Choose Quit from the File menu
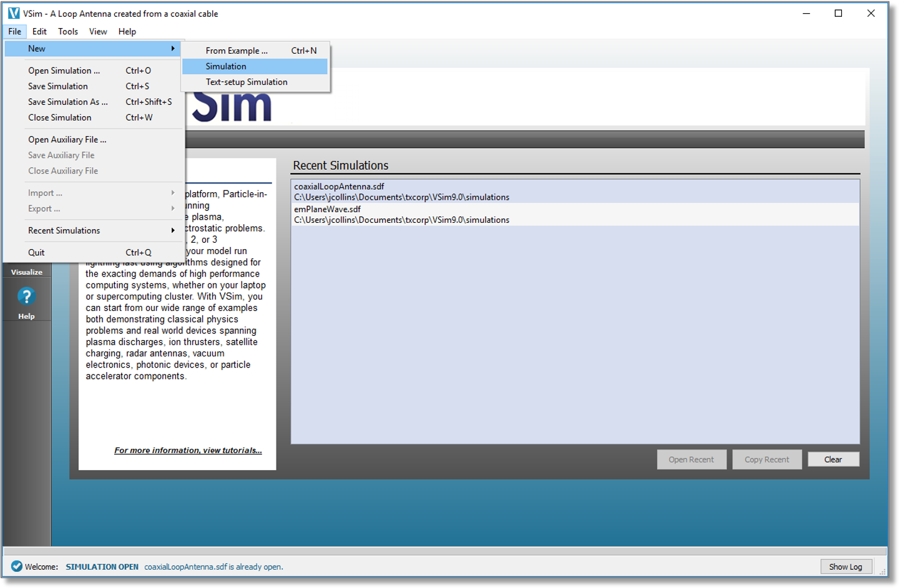 point(94,253)
